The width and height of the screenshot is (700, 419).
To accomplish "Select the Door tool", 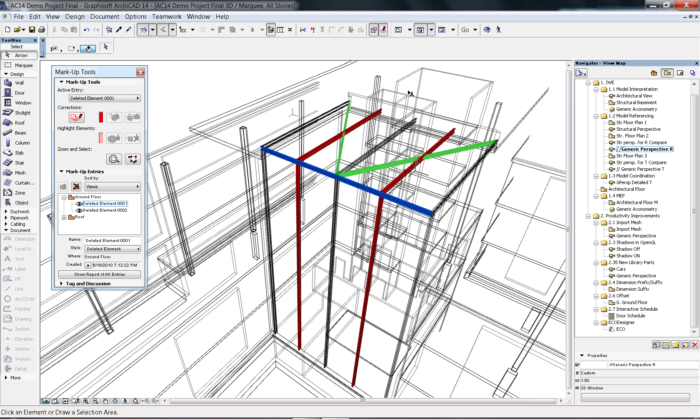I will click(19, 93).
